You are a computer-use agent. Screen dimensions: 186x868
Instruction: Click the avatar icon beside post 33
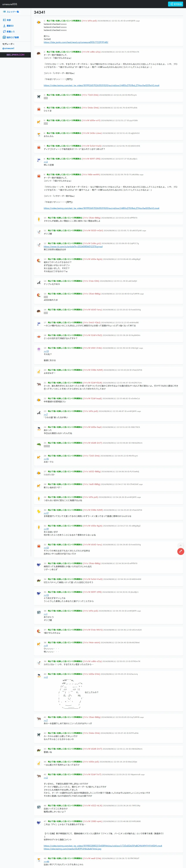(x=39, y=565)
